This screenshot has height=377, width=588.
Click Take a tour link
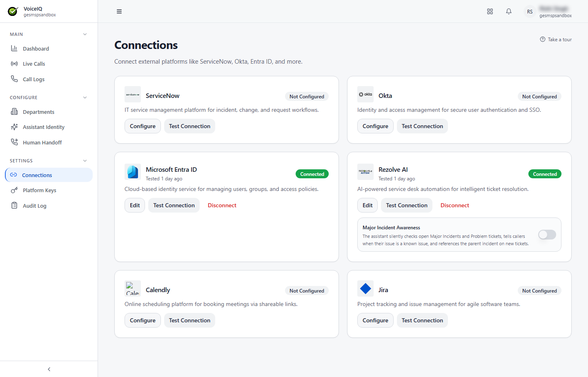[x=556, y=40]
